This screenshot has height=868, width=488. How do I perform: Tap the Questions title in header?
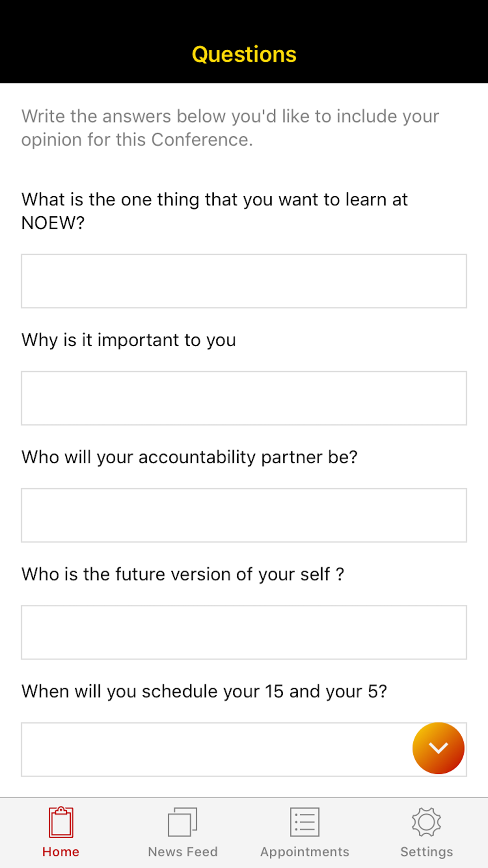click(244, 54)
